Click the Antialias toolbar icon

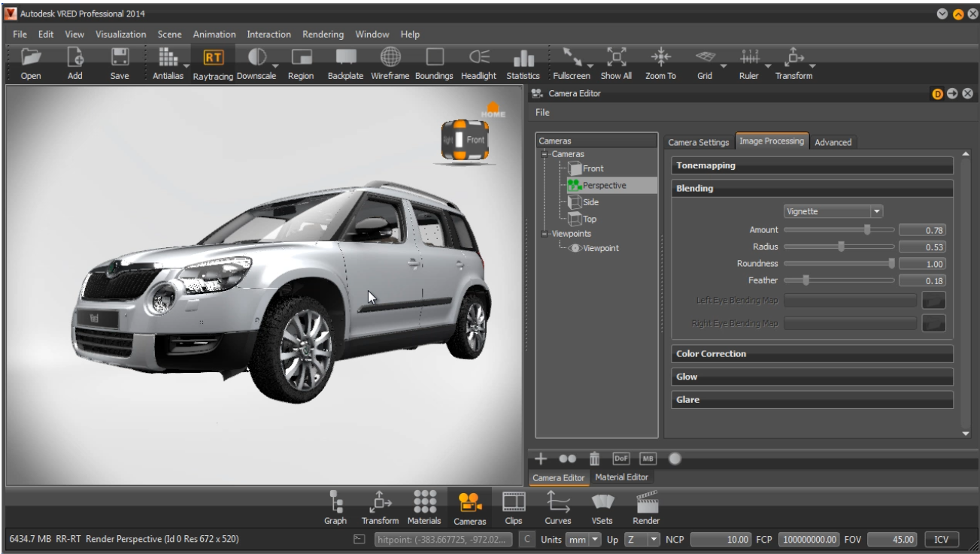click(x=167, y=58)
